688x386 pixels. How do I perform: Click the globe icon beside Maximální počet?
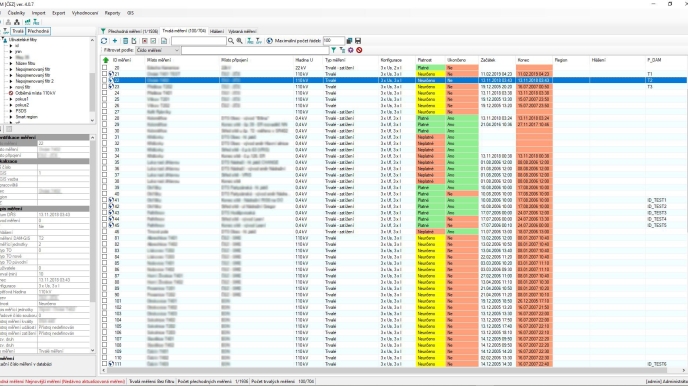269,41
